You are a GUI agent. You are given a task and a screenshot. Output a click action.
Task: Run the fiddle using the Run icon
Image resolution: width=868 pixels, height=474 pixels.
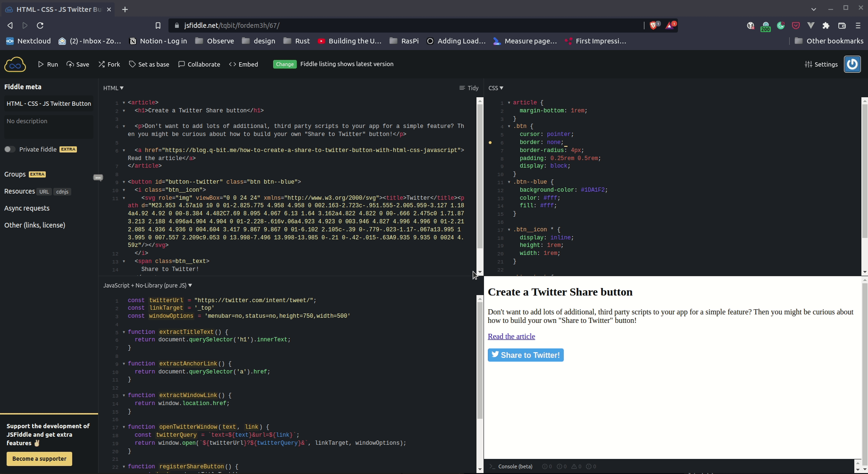[x=48, y=64]
